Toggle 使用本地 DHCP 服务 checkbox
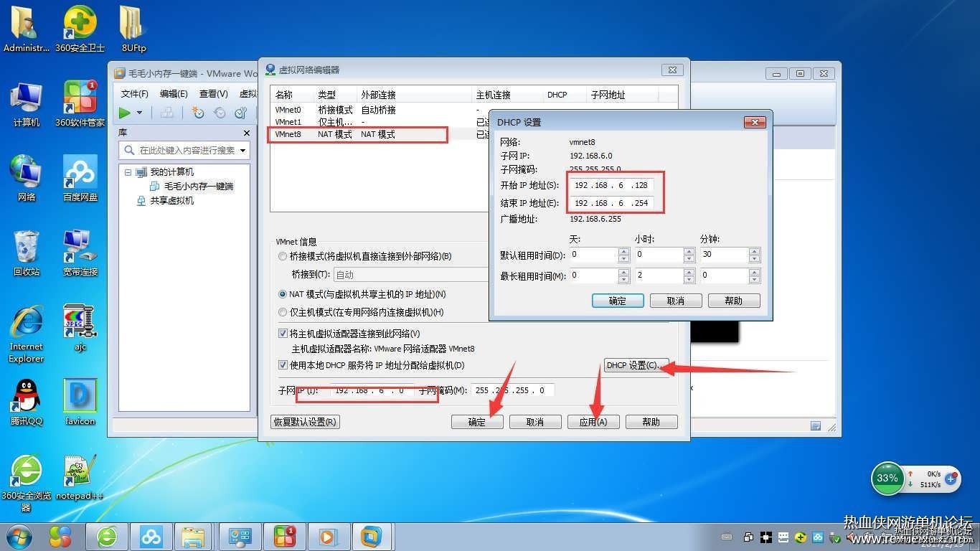980x551 pixels. pyautogui.click(x=283, y=365)
